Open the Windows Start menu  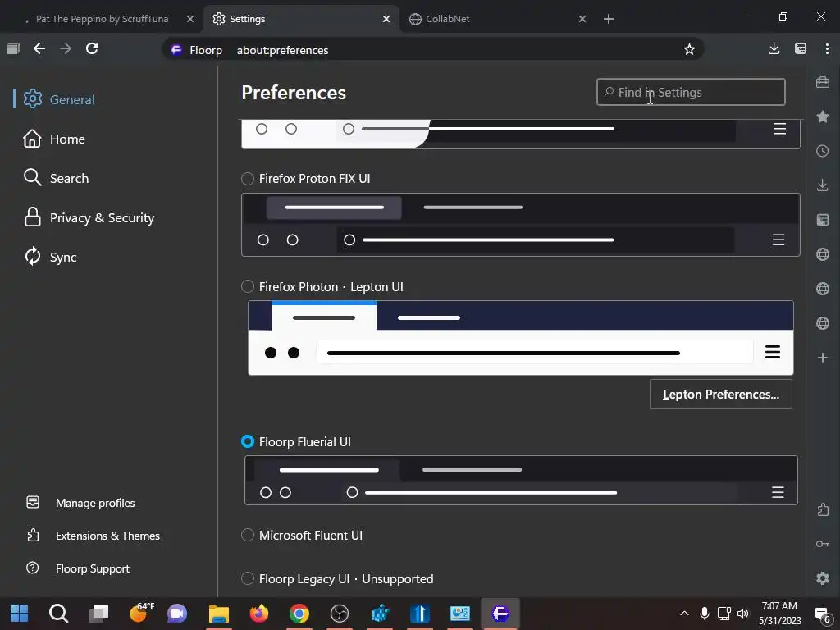tap(20, 614)
